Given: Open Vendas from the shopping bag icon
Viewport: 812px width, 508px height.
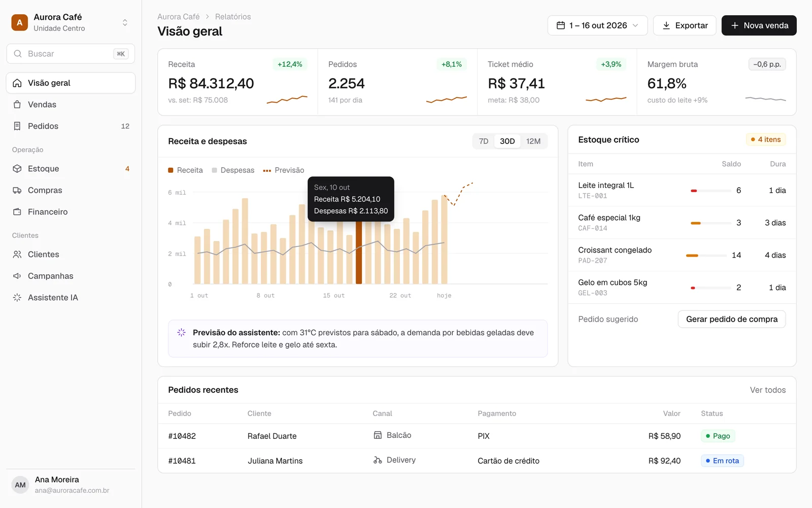Looking at the screenshot, I should [17, 105].
